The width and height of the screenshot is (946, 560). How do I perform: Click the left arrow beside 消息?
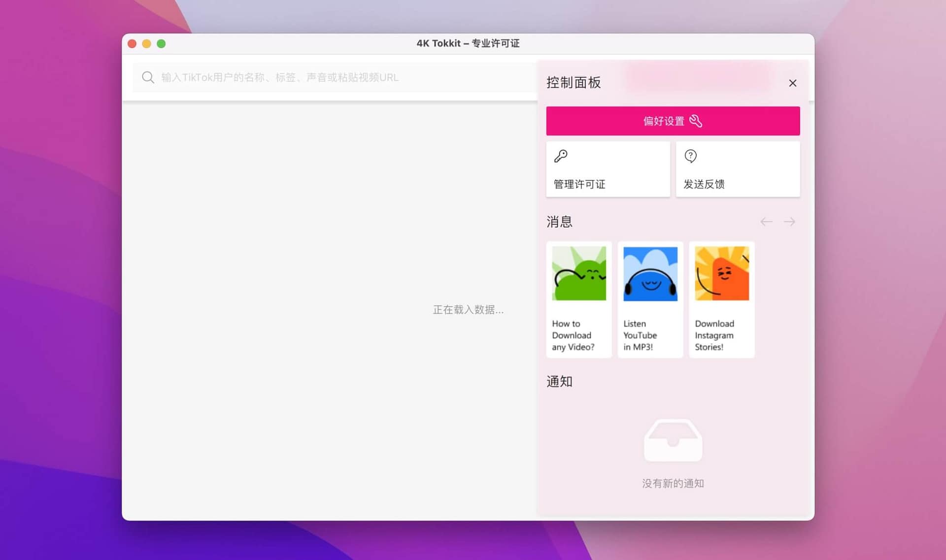(x=766, y=222)
